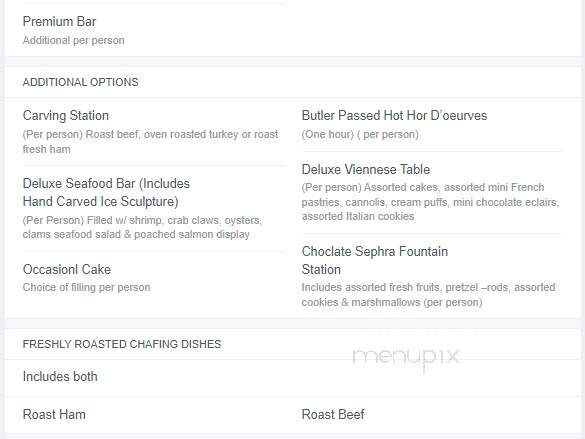The image size is (585, 439).
Task: Open the Deluxe Viennese Table item
Action: coord(366,169)
